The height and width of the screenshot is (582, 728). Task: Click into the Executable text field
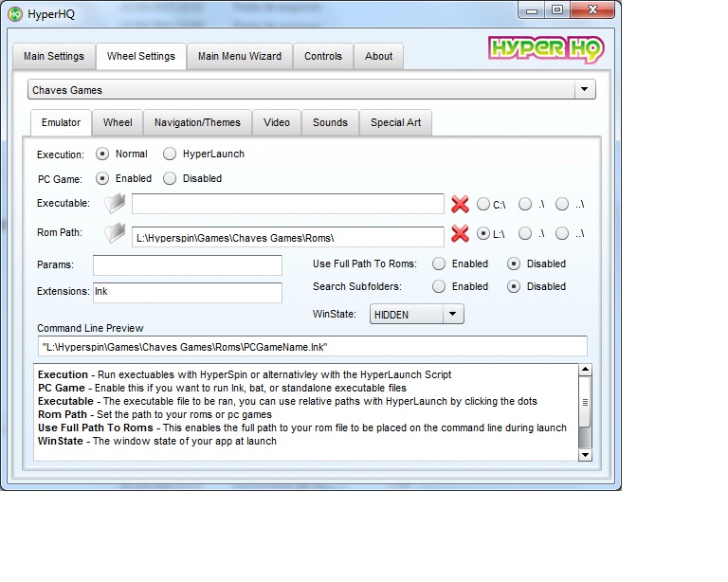click(x=288, y=204)
